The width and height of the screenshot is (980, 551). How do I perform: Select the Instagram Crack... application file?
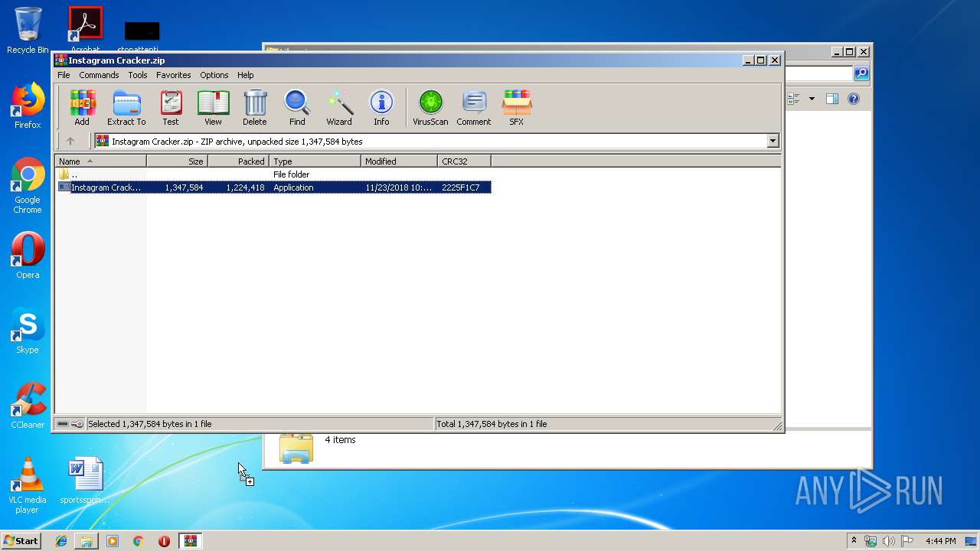(x=274, y=187)
